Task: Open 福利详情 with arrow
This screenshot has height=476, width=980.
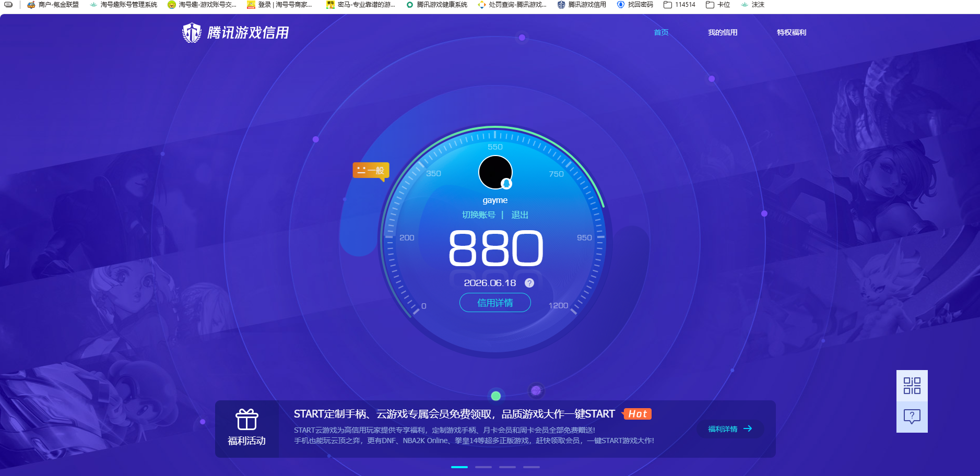Action: (x=730, y=429)
